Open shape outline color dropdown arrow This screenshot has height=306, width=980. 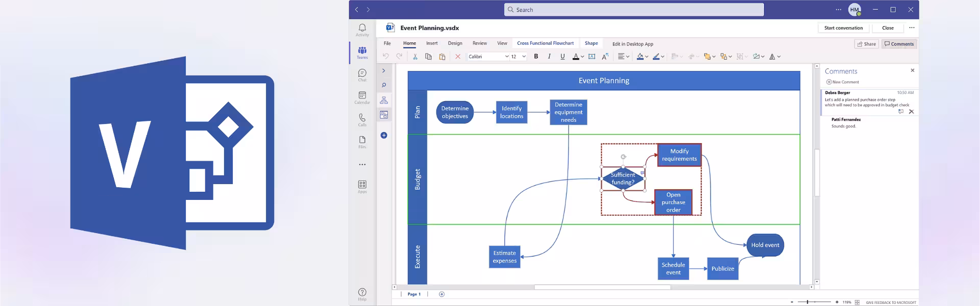coord(663,57)
